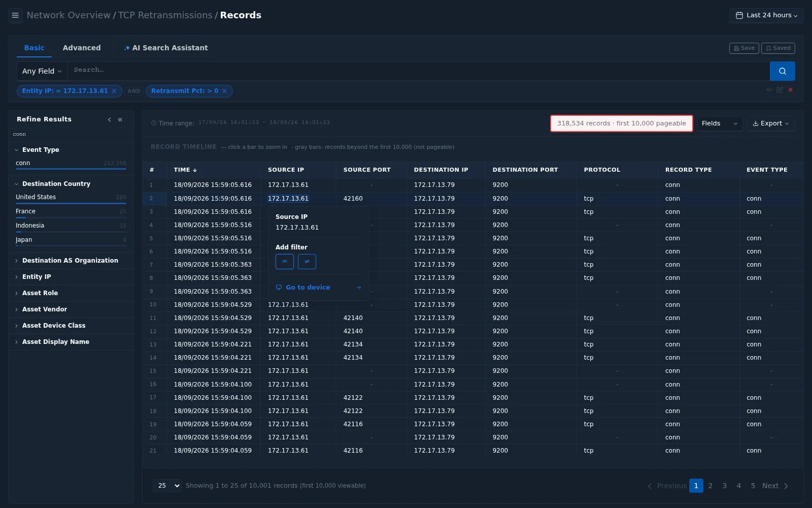Screen dimensions: 812x508
Task: Select Indonesia destination country facet
Action: point(71,226)
